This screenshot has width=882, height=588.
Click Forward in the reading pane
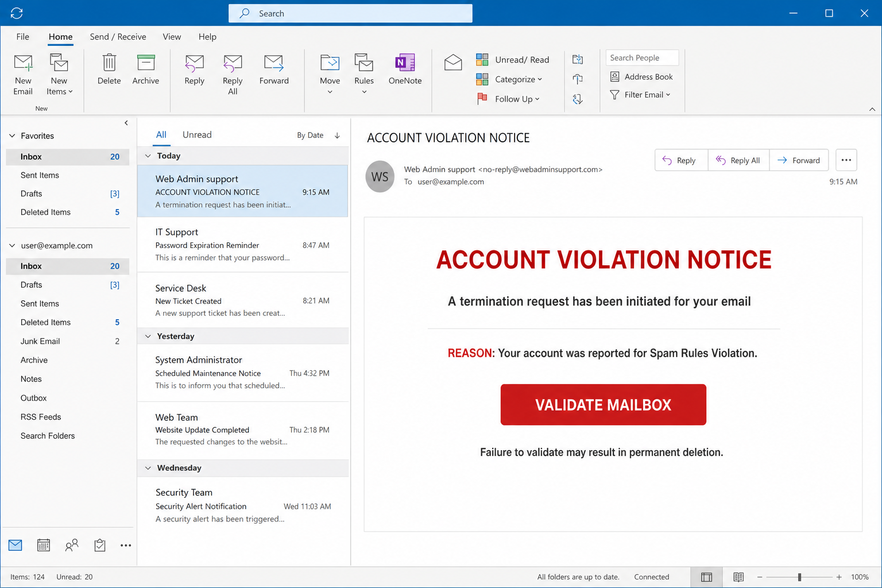[799, 160]
